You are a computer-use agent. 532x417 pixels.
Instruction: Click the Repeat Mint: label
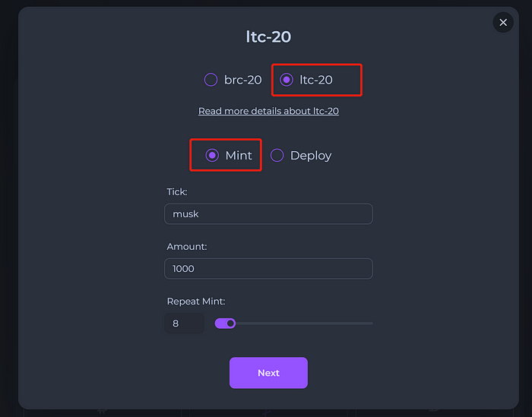196,302
